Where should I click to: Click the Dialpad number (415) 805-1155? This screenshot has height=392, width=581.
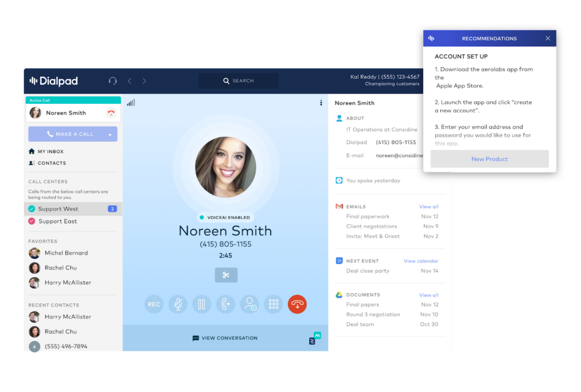pos(395,142)
